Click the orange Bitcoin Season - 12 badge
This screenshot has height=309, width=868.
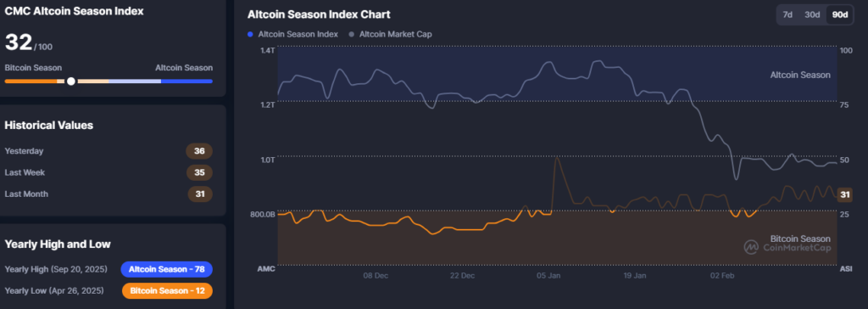[167, 290]
